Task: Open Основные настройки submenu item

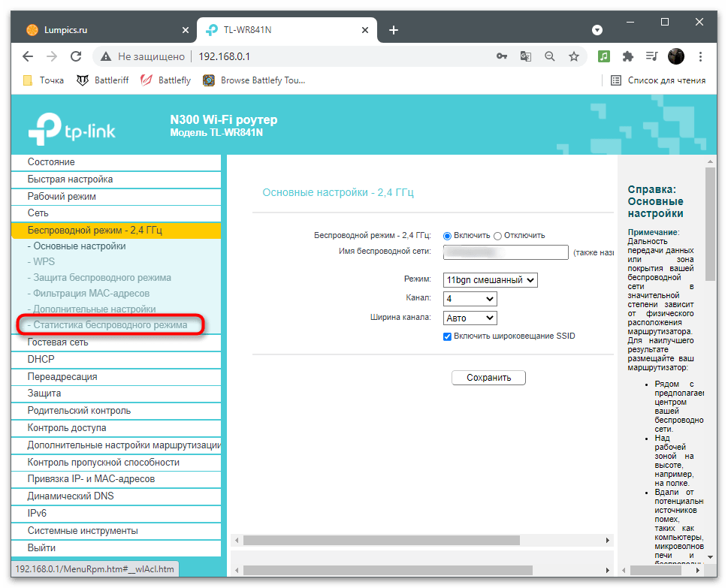Action: [77, 246]
